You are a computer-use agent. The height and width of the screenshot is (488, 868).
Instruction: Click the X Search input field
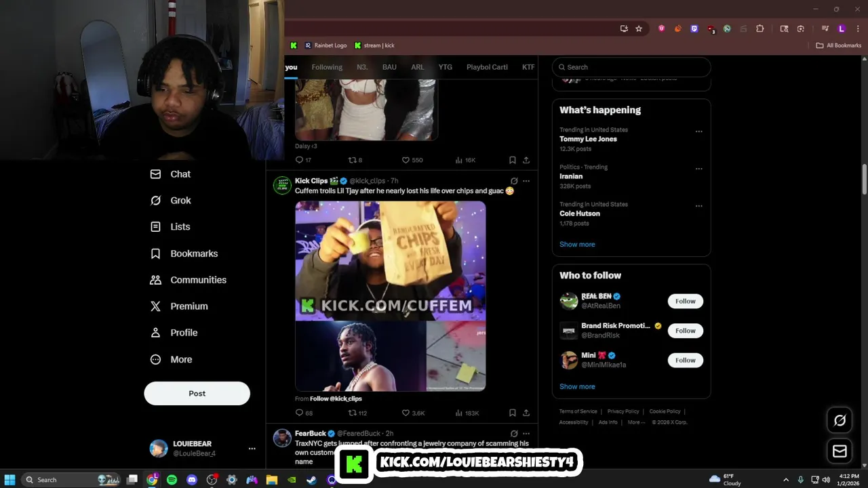631,67
